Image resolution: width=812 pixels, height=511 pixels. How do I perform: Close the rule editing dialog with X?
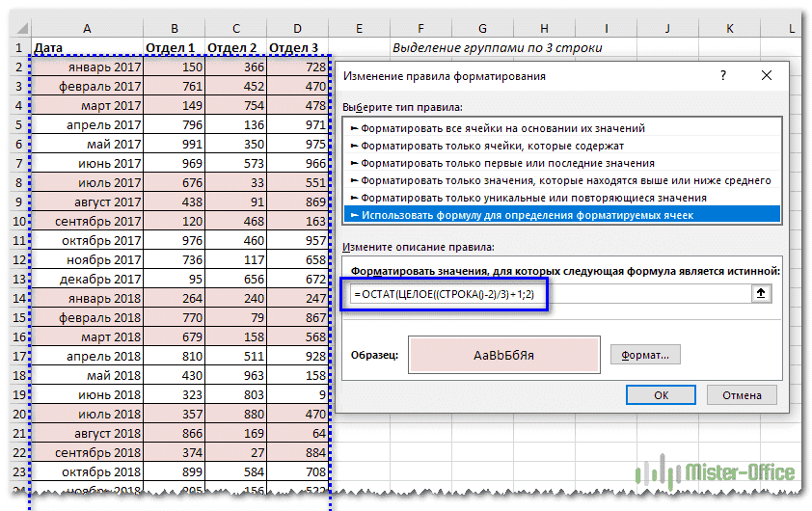766,75
